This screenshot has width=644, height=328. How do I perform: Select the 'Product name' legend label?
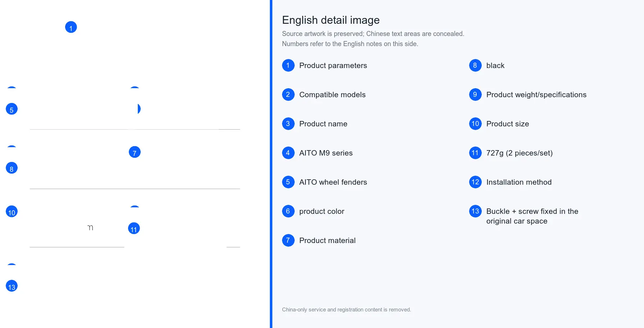point(323,124)
